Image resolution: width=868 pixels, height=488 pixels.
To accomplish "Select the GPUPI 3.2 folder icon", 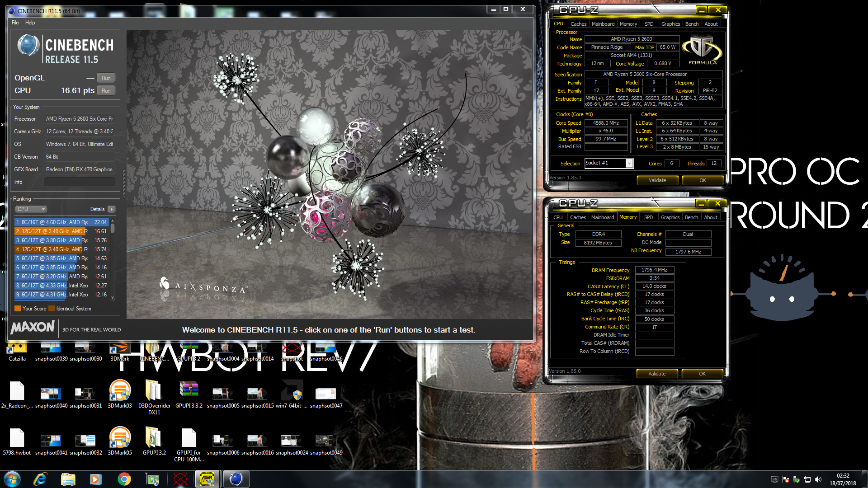I will point(154,441).
